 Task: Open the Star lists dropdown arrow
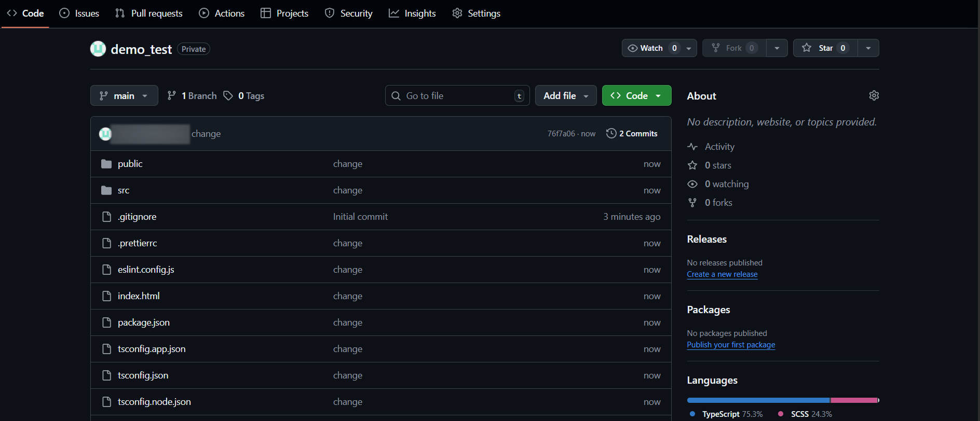pyautogui.click(x=868, y=48)
